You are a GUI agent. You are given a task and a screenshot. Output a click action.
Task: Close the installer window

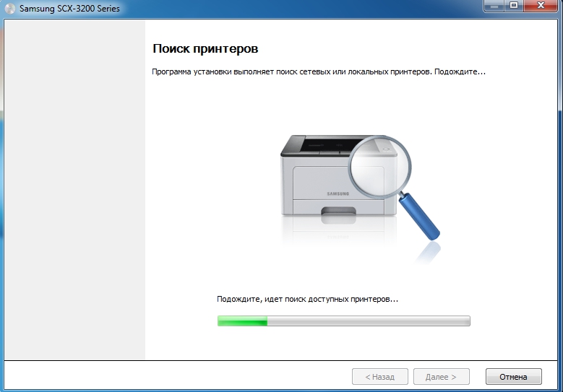click(541, 6)
